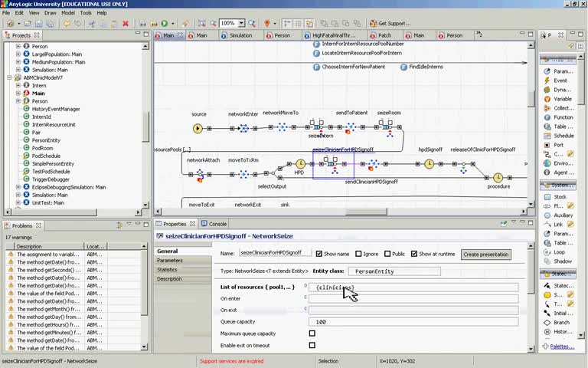This screenshot has height=368, width=588.
Task: Click the Create presentation button
Action: coord(485,255)
